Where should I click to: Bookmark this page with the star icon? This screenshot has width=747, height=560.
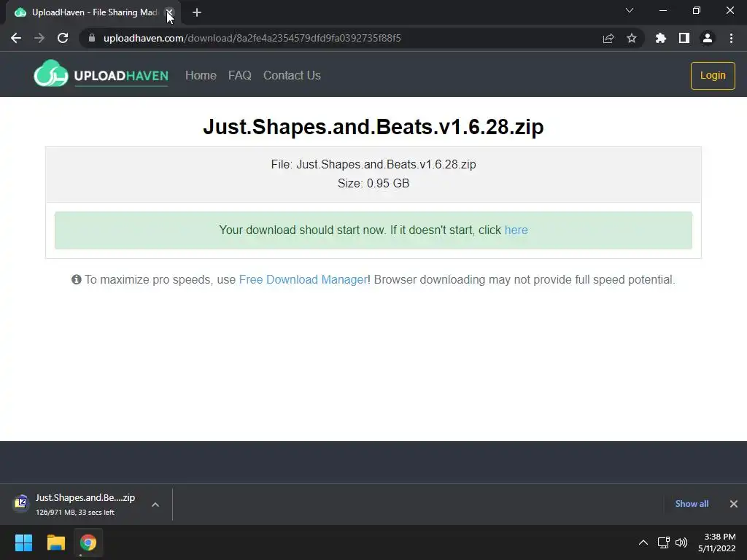pos(632,38)
